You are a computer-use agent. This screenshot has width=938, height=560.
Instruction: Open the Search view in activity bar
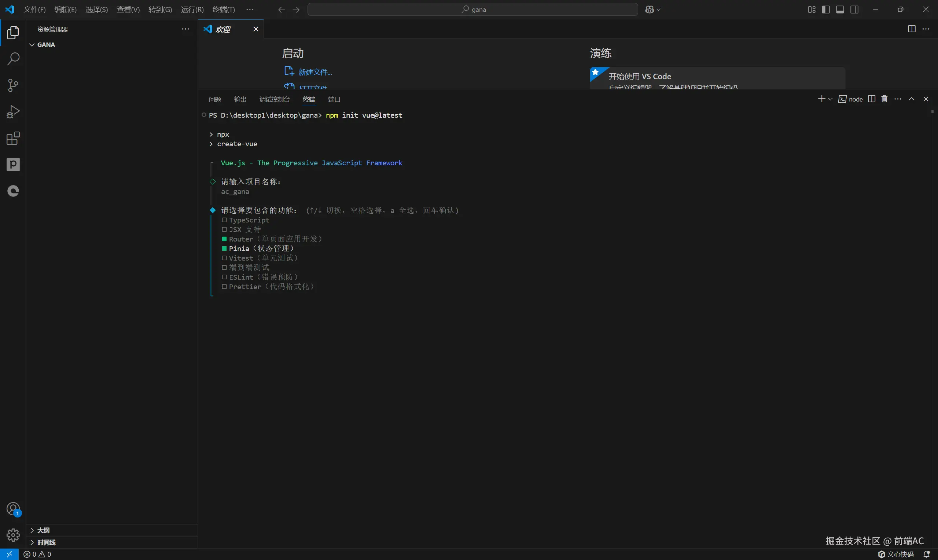tap(13, 59)
